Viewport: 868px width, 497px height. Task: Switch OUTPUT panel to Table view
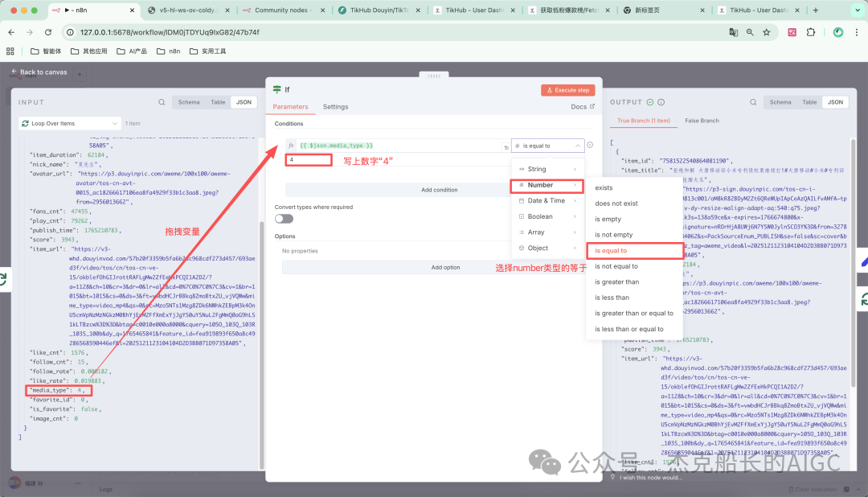[x=809, y=102]
